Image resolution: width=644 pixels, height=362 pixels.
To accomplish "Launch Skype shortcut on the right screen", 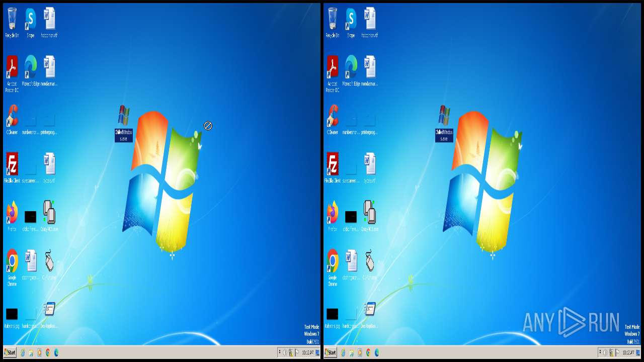I will pyautogui.click(x=351, y=23).
